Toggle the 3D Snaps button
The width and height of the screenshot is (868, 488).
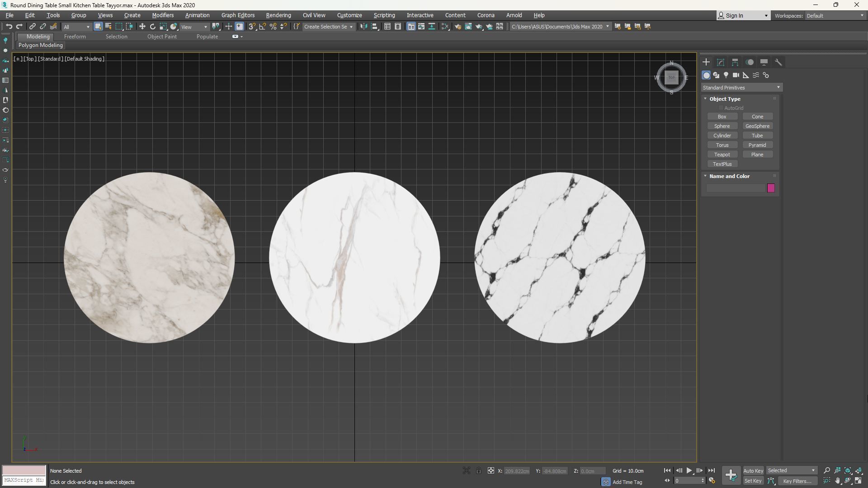[x=252, y=27]
